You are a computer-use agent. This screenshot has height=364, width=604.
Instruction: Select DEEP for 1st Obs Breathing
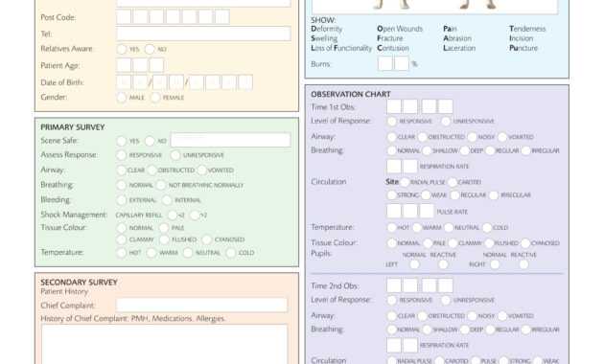[465, 150]
